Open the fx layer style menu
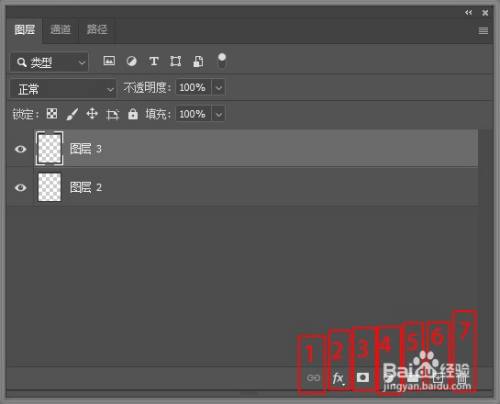The height and width of the screenshot is (404, 500). (339, 378)
